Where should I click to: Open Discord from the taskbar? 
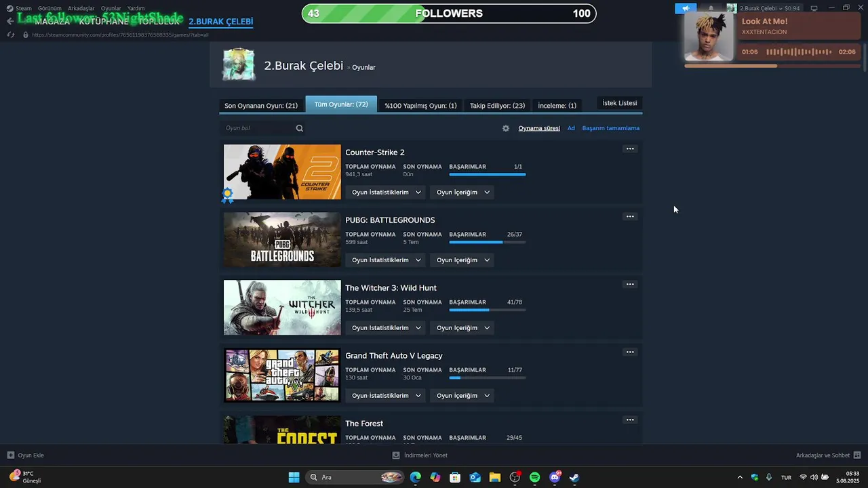coord(555,477)
